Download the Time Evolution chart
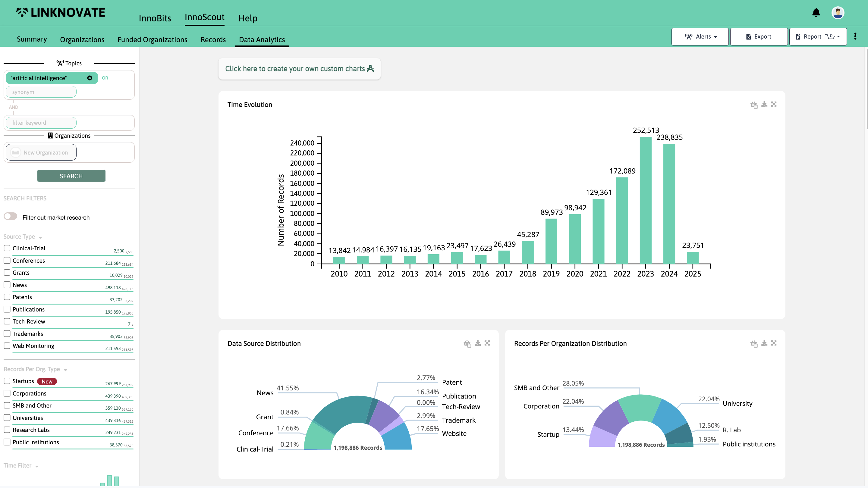 764,105
